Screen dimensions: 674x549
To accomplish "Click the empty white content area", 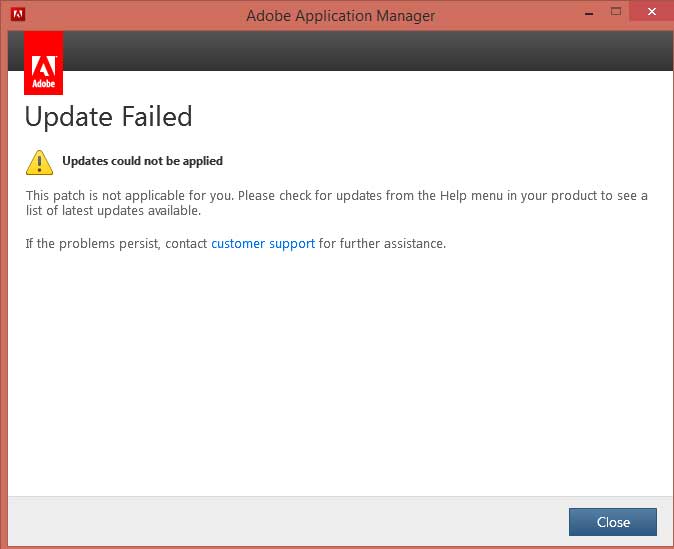I will [340, 370].
